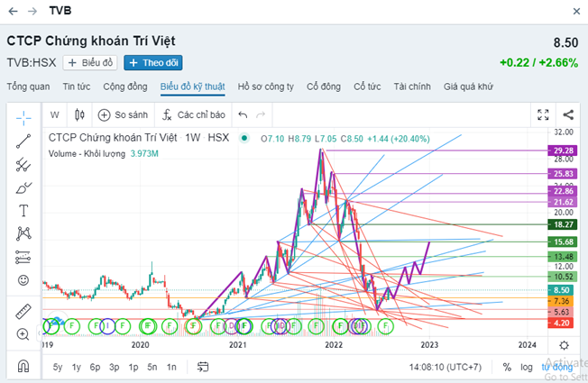Open the pitchfork and Gann tools

click(23, 165)
